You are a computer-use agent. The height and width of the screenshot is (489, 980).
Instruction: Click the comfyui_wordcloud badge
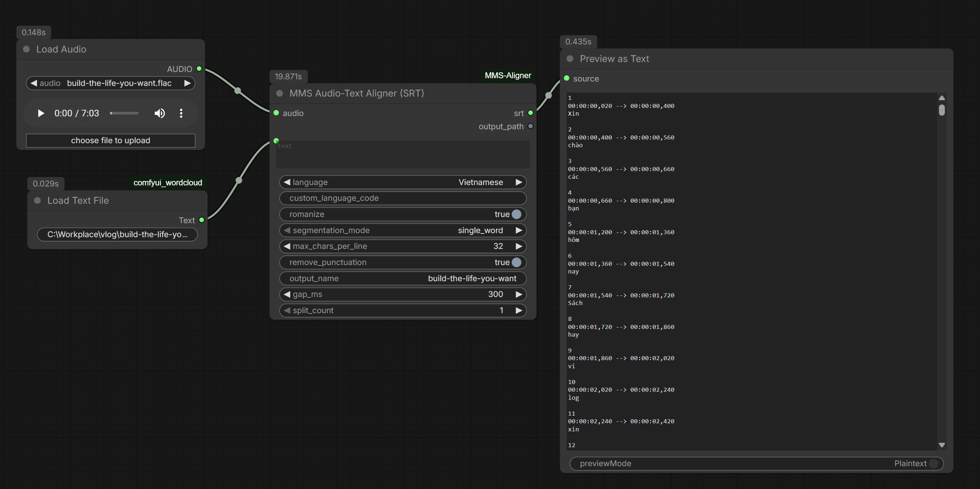168,182
